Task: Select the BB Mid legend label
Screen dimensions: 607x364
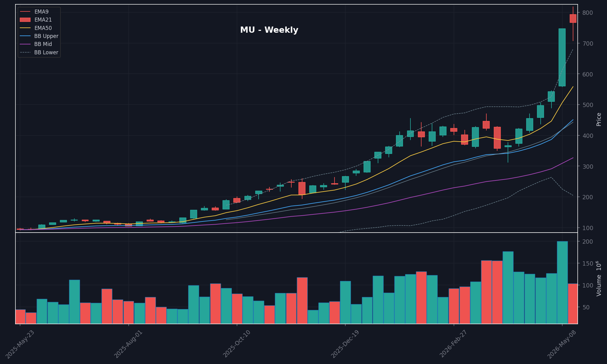Action: pos(43,44)
